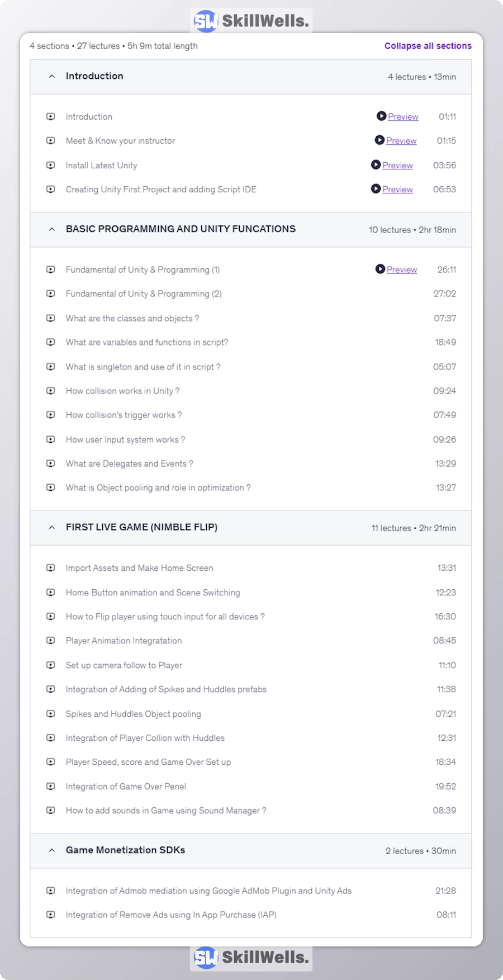This screenshot has width=503, height=980.
Task: Collapse the FIRST LIVE GAME (NIMBLE FLIP) section
Action: [x=52, y=527]
